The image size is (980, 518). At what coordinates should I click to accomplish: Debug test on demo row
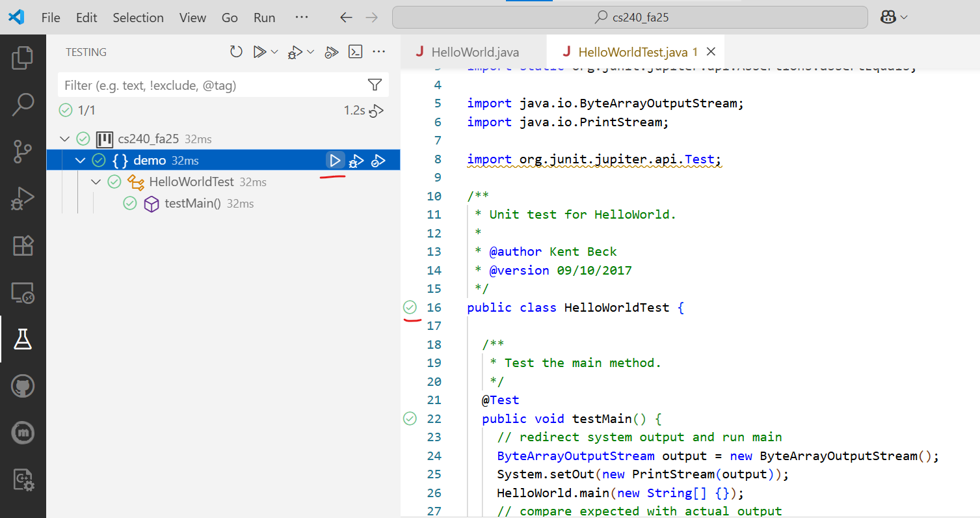tap(356, 161)
